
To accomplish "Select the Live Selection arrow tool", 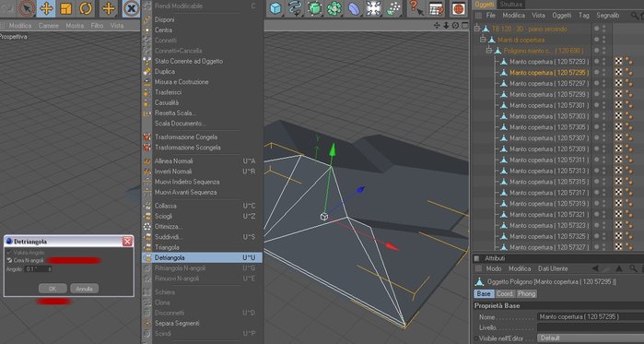I will pyautogui.click(x=27, y=8).
